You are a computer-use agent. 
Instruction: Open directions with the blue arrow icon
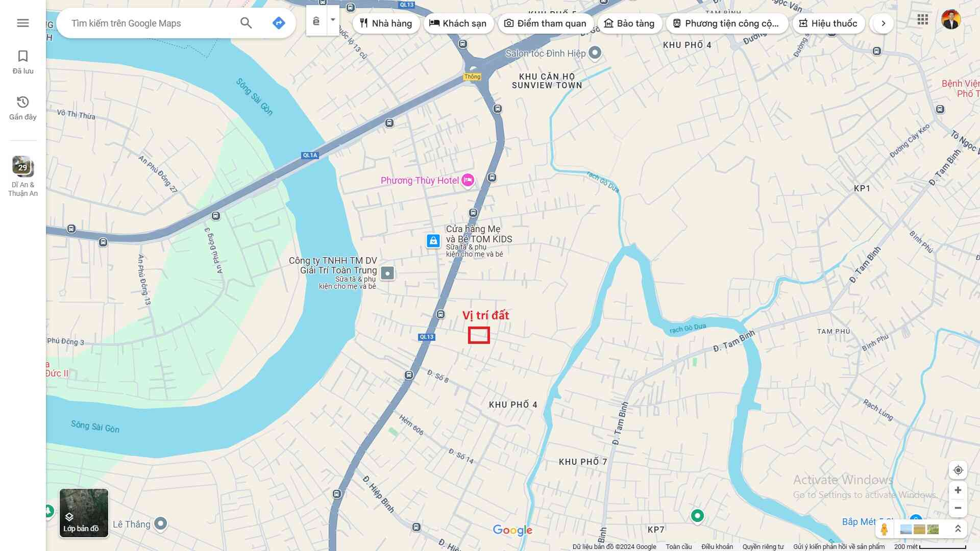pyautogui.click(x=279, y=23)
